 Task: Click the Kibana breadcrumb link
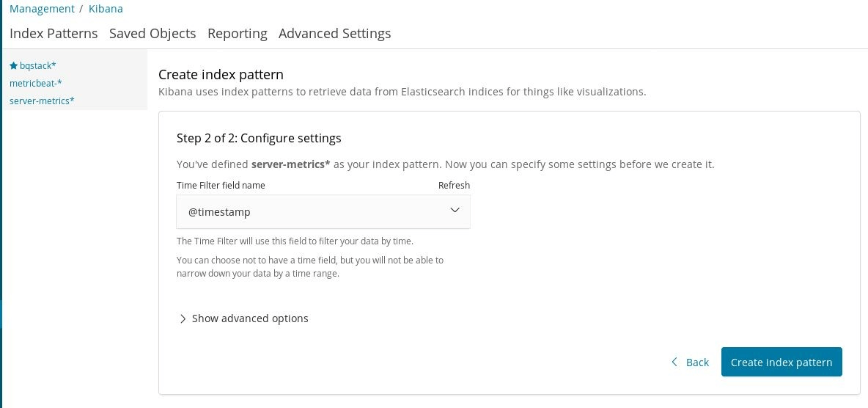coord(106,9)
